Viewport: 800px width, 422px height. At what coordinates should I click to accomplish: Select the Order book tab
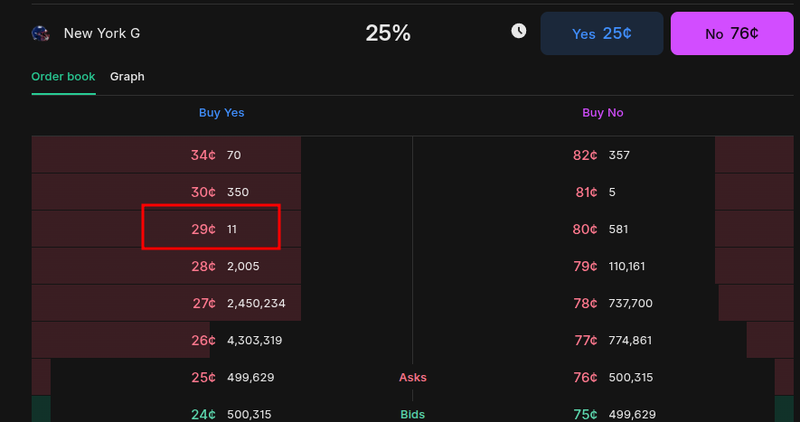pos(63,76)
